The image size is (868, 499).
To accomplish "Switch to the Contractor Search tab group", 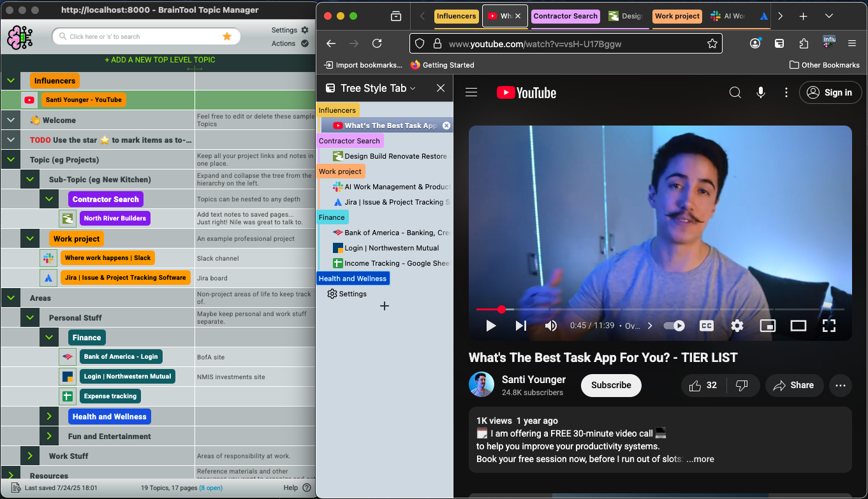I will [565, 16].
